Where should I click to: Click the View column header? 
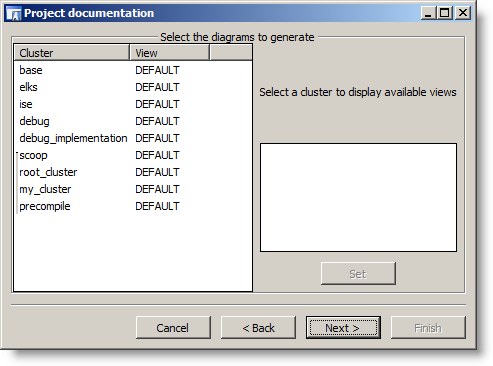[x=170, y=53]
